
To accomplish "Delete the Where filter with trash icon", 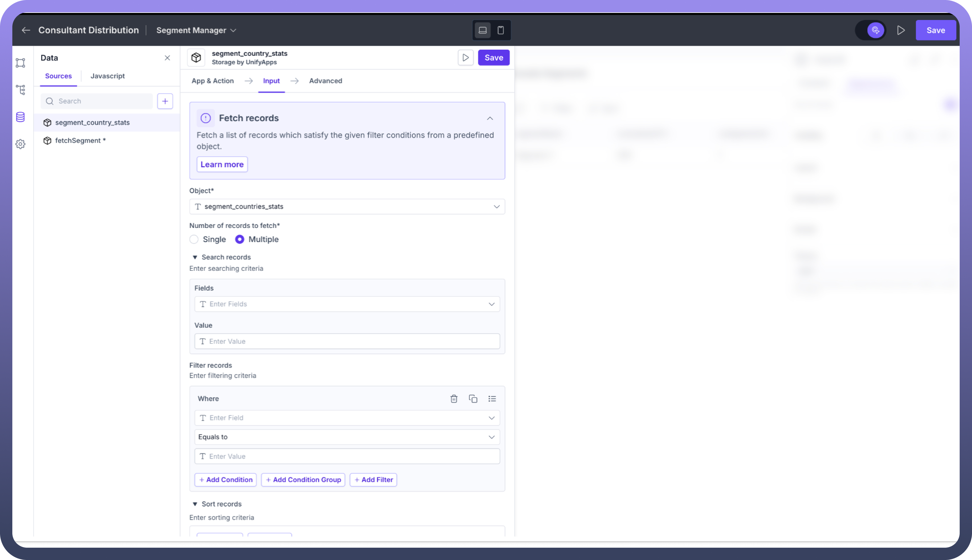I will [x=454, y=399].
